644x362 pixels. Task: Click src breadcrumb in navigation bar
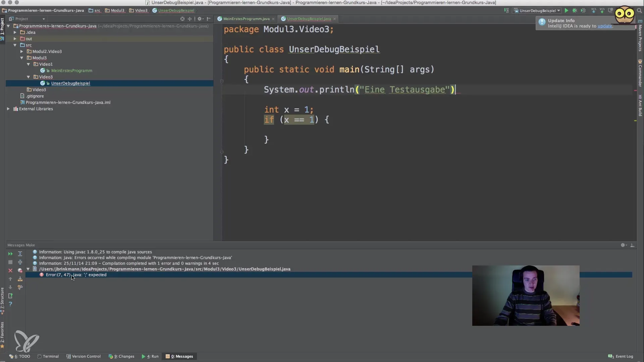coord(95,10)
